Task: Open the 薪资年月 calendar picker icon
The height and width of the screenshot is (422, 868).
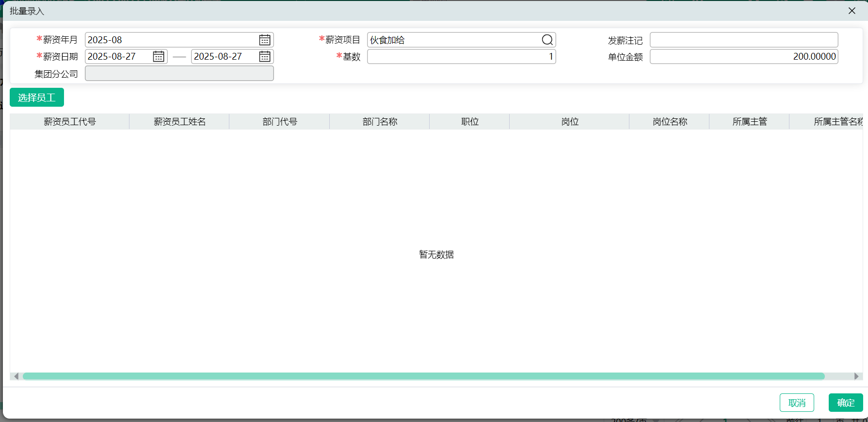Action: (x=265, y=40)
